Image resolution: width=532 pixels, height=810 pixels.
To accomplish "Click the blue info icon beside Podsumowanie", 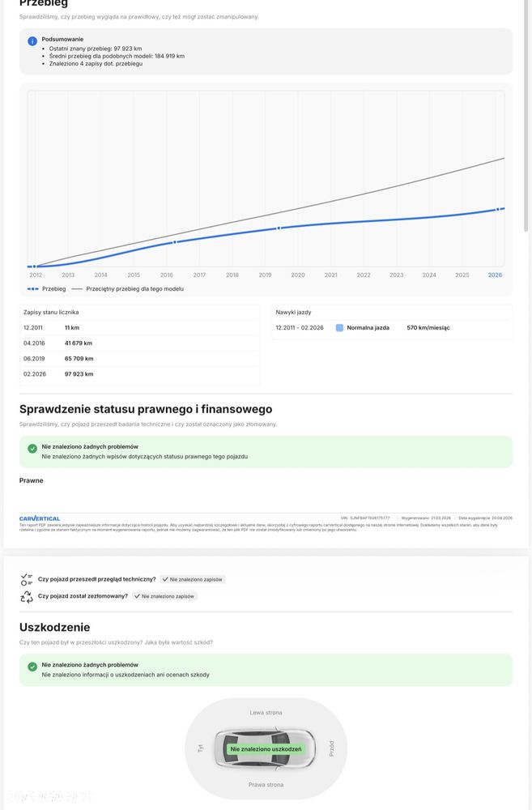I will 32,40.
